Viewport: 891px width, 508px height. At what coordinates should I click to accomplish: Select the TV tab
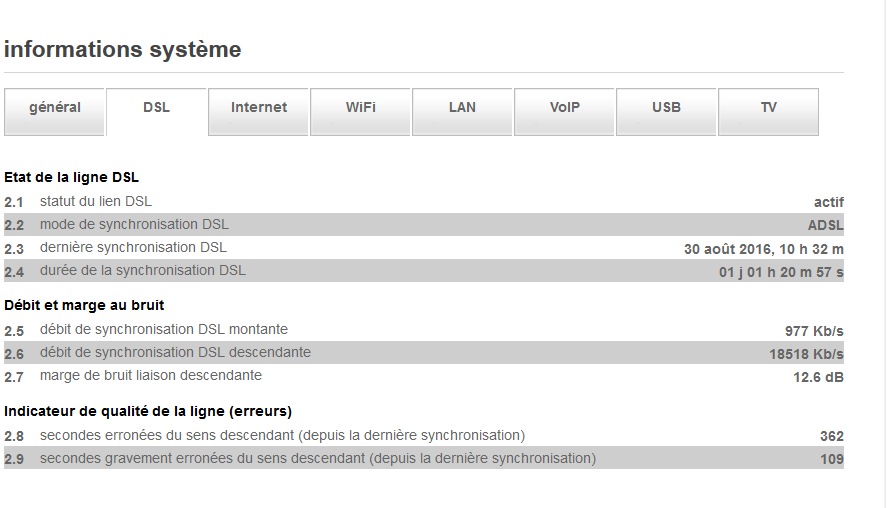click(769, 108)
